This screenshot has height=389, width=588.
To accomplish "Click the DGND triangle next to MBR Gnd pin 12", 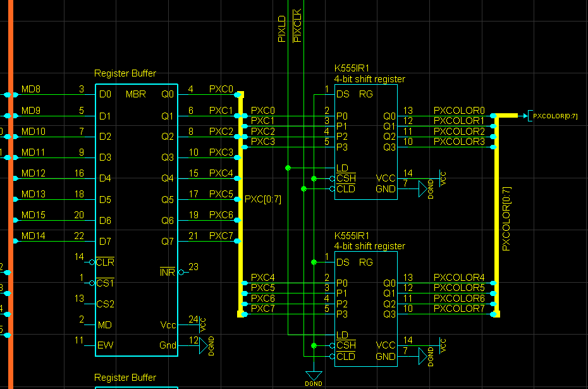I will coord(203,345).
